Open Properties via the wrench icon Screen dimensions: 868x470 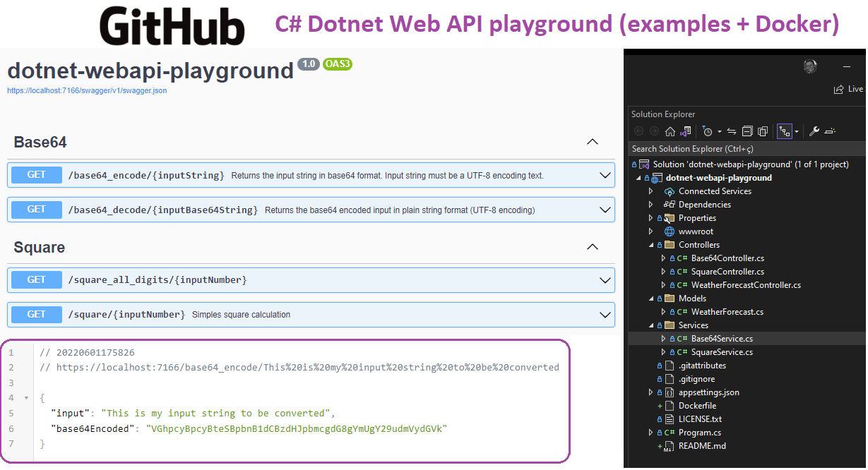[814, 131]
